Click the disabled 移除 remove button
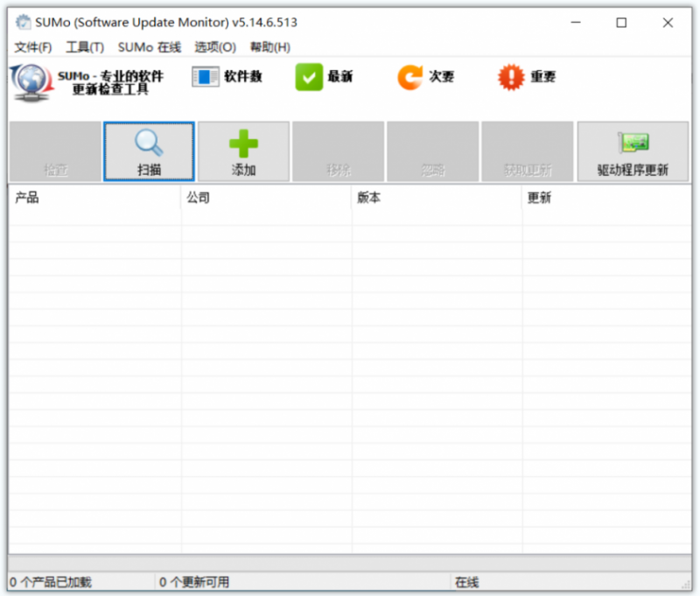700x596 pixels. point(339,151)
